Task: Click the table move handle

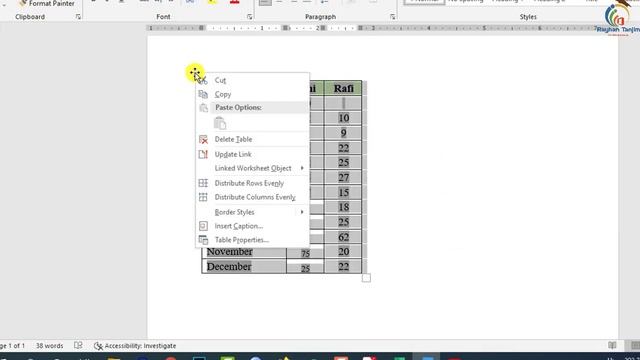Action: [x=195, y=73]
